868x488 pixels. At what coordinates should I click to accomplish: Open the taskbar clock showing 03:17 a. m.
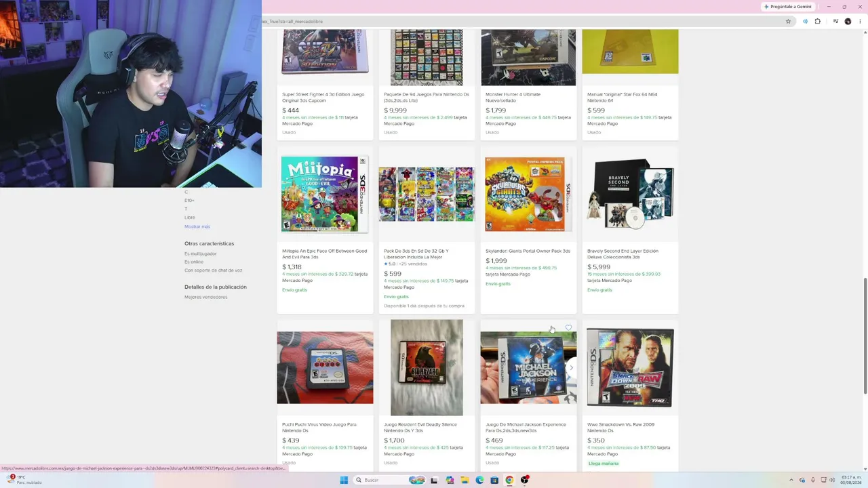pos(850,480)
